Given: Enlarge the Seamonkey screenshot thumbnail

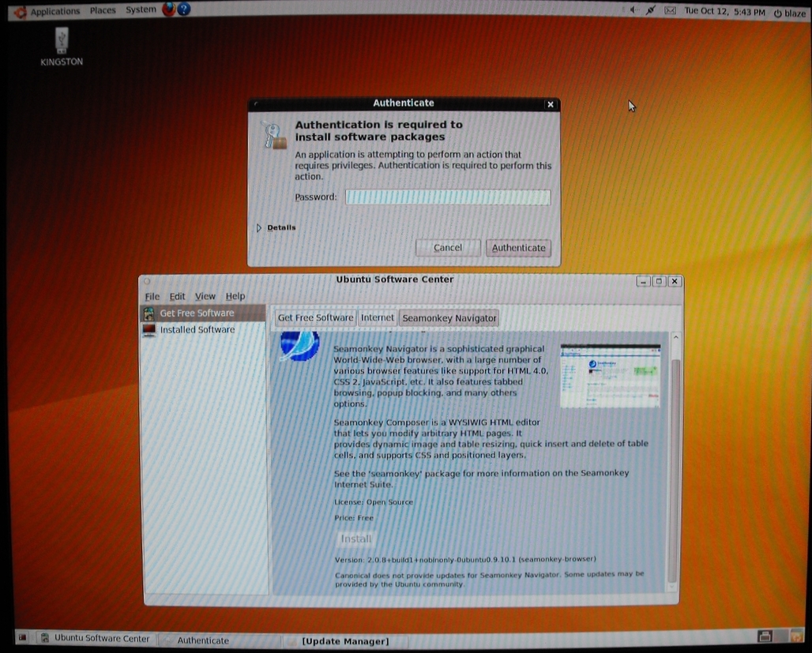Looking at the screenshot, I should point(610,376).
